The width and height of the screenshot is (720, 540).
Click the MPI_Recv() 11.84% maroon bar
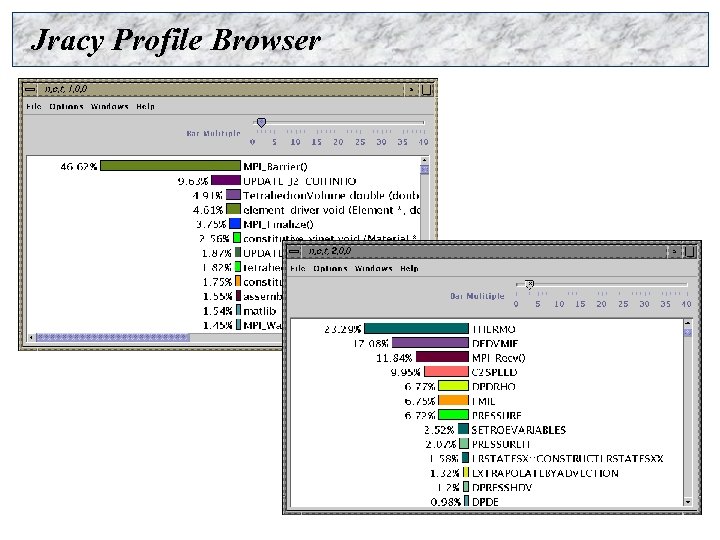pos(442,357)
